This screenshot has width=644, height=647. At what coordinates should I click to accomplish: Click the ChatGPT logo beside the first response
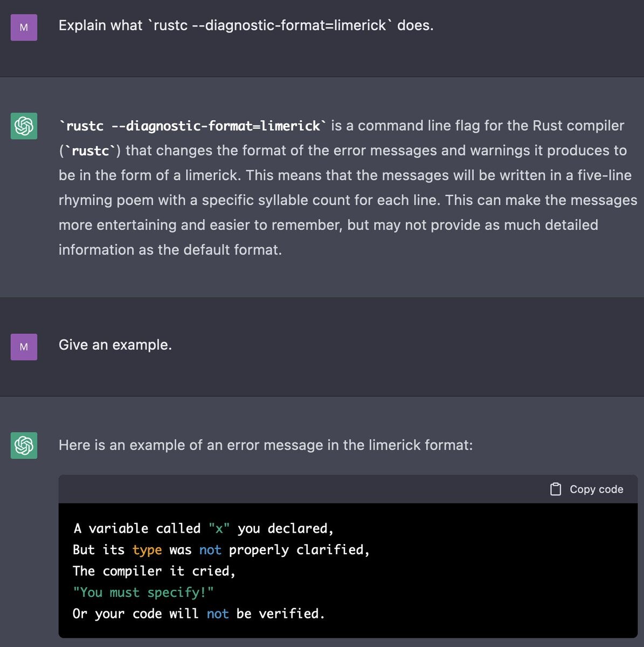(24, 126)
